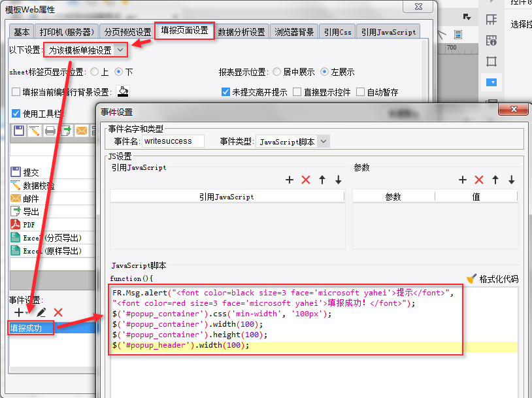Select the Excel(分页导出) list item
This screenshot has width=532, height=398.
click(52, 238)
